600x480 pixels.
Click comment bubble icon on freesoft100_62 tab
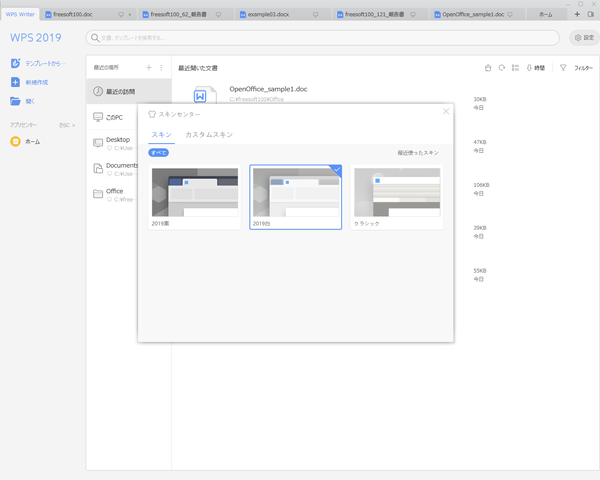pyautogui.click(x=218, y=15)
